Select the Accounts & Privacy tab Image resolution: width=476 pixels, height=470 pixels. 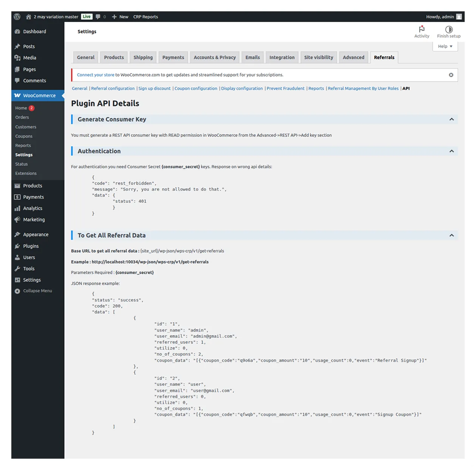click(215, 57)
